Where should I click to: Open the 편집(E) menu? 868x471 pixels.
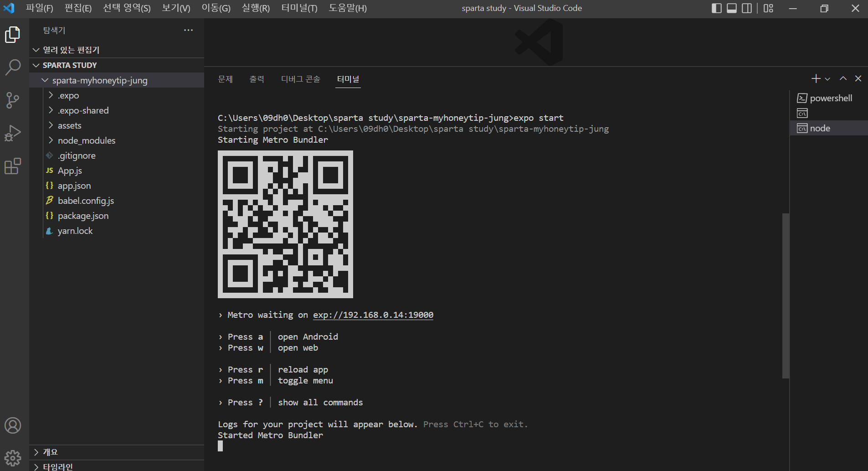pyautogui.click(x=78, y=8)
